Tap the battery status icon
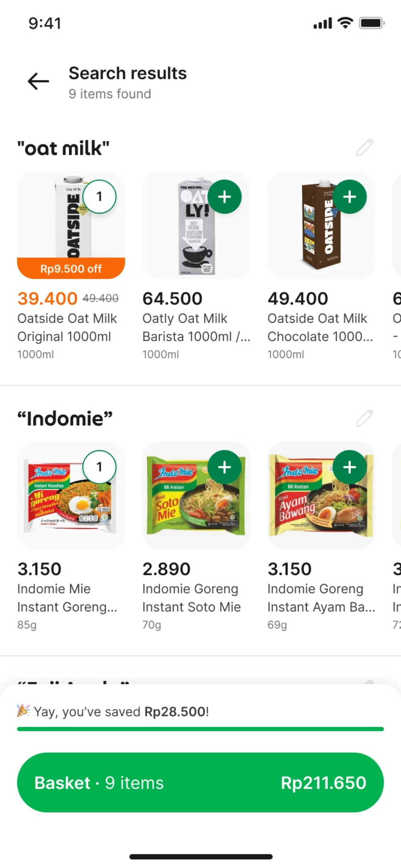Viewport: 401px width, 868px height. [x=372, y=23]
